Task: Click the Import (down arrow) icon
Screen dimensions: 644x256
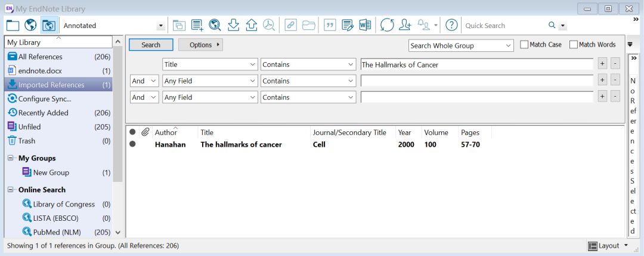Action: click(x=233, y=26)
